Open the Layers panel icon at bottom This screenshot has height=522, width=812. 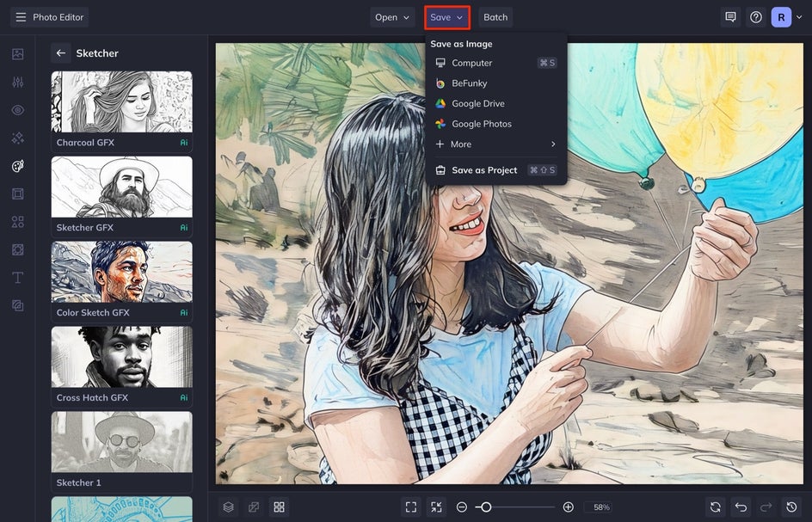(229, 507)
